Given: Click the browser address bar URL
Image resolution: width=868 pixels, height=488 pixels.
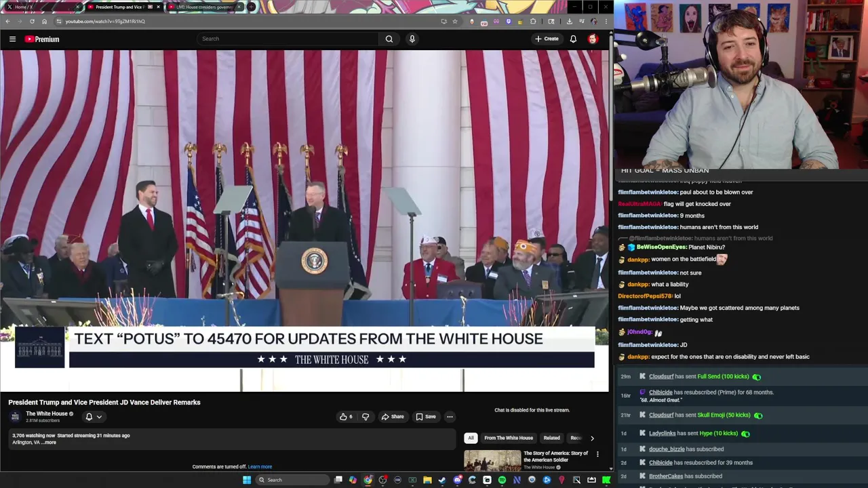Looking at the screenshot, I should tap(105, 21).
